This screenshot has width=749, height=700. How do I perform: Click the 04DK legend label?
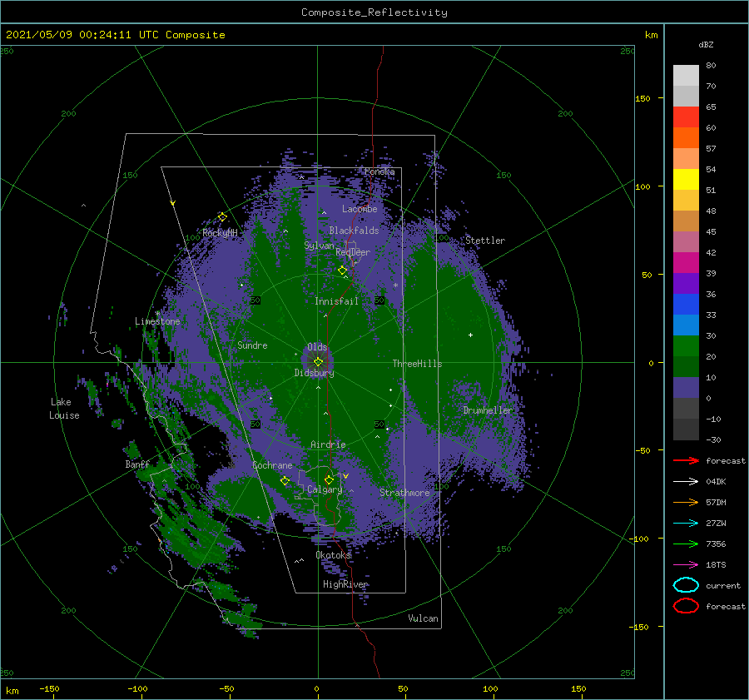tap(716, 482)
